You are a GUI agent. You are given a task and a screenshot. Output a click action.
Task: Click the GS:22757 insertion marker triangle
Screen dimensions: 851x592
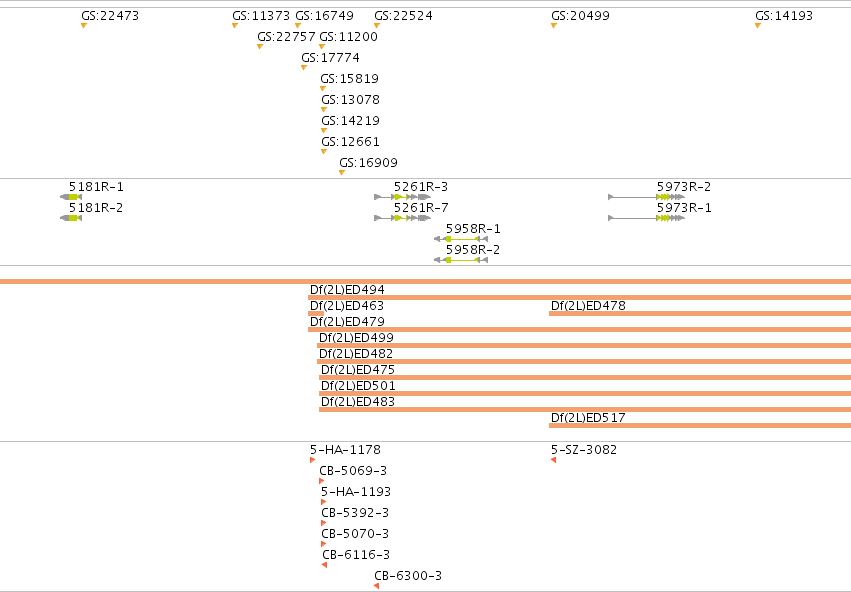259,47
